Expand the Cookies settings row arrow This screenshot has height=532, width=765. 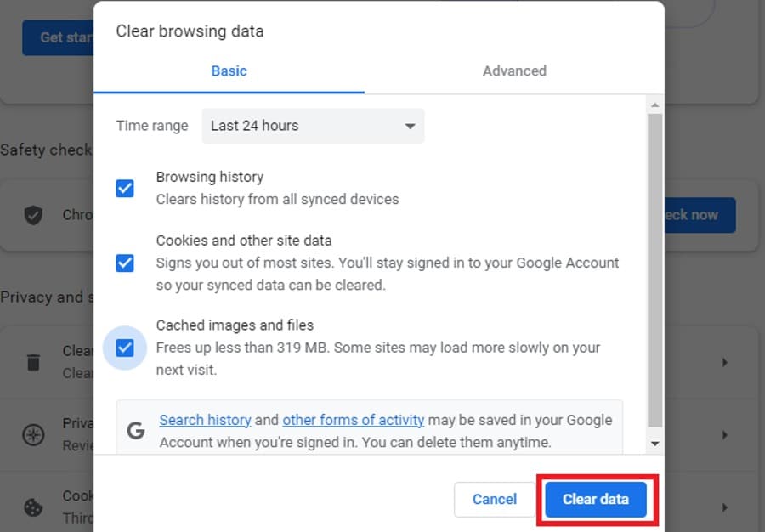coord(725,507)
